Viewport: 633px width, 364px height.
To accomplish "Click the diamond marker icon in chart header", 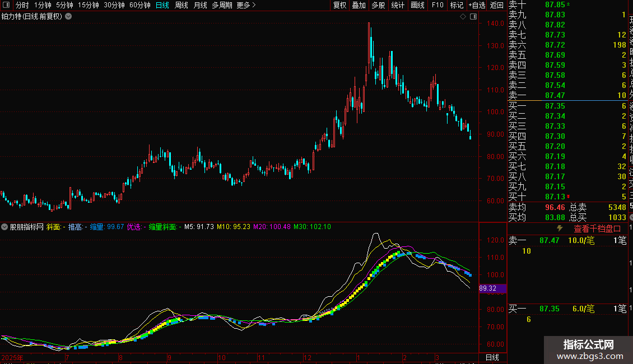I will [x=463, y=17].
